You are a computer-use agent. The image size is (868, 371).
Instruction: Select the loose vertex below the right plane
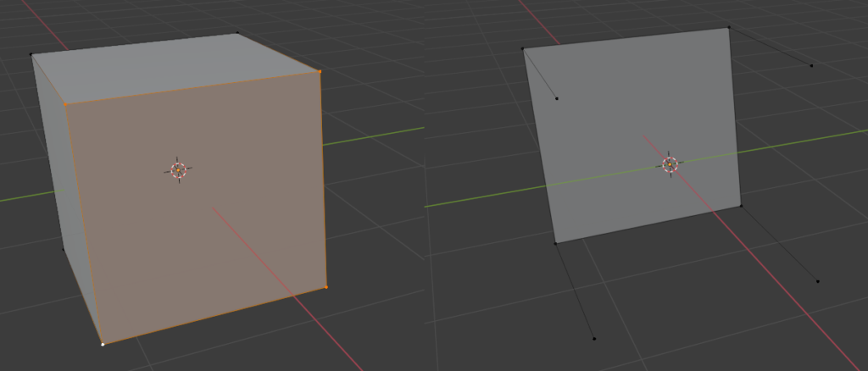(594, 339)
